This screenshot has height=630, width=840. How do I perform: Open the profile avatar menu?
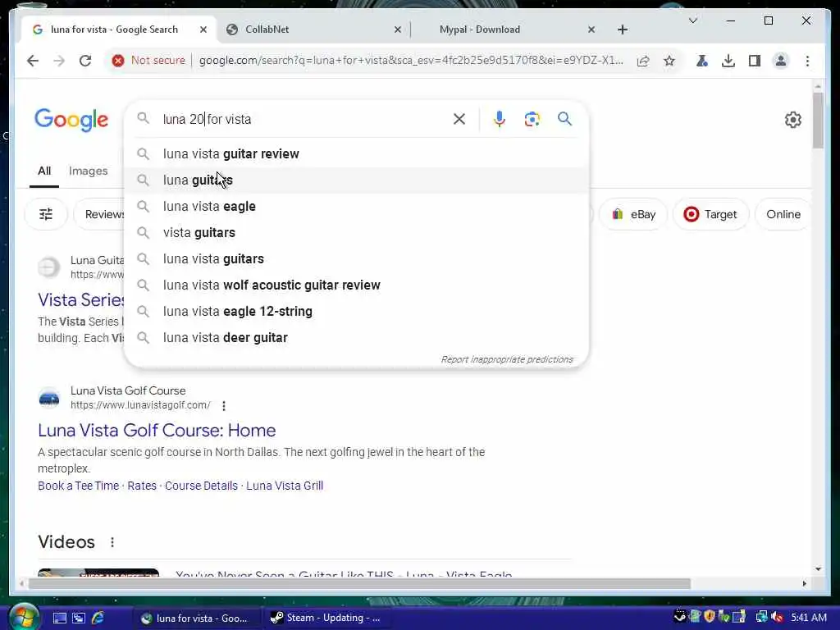click(x=781, y=61)
